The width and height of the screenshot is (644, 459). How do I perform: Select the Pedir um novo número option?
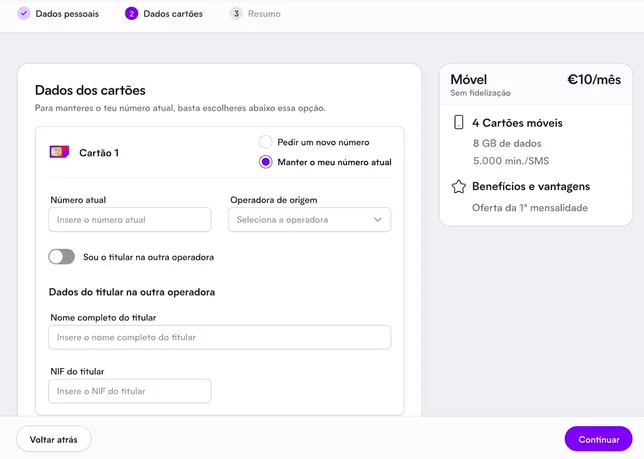(266, 142)
